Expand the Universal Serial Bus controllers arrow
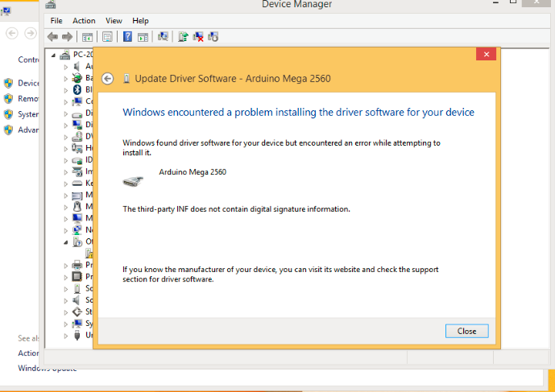The image size is (555, 392). [x=66, y=336]
